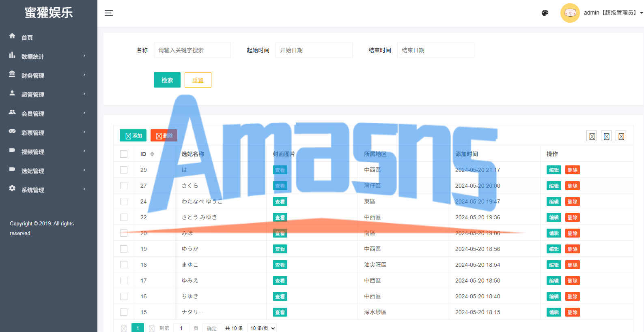644x332 pixels.
Task: Click the camera icon for 选妃管理
Action: [x=12, y=169]
